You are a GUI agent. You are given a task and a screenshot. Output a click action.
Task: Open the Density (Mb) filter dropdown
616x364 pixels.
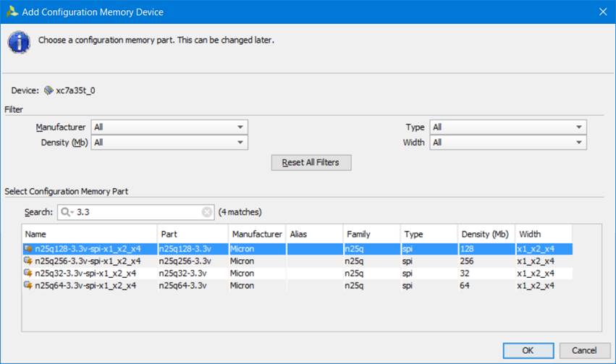click(x=169, y=143)
